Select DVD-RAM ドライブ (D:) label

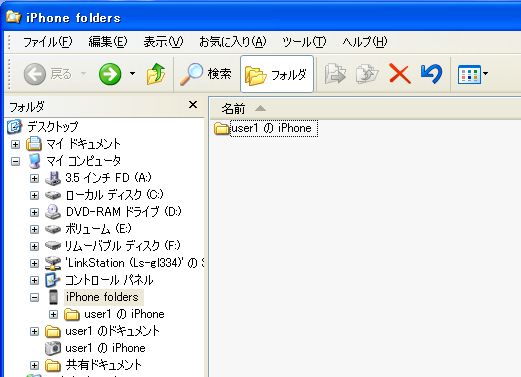coord(123,212)
